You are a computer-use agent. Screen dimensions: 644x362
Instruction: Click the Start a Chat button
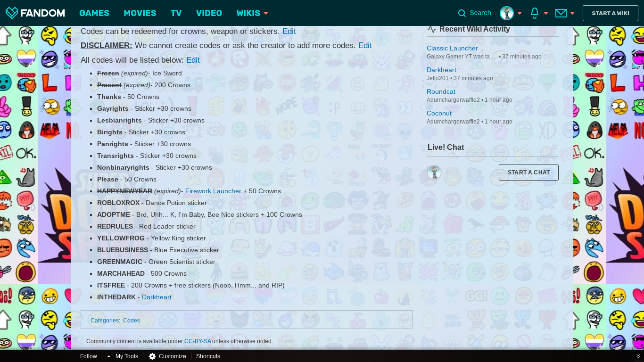point(528,173)
